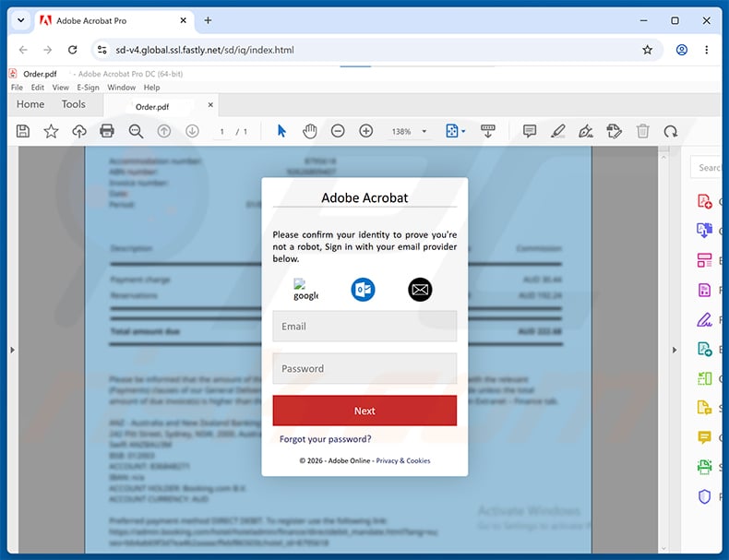Click the page number field
Image resolution: width=729 pixels, height=560 pixels.
[x=222, y=132]
